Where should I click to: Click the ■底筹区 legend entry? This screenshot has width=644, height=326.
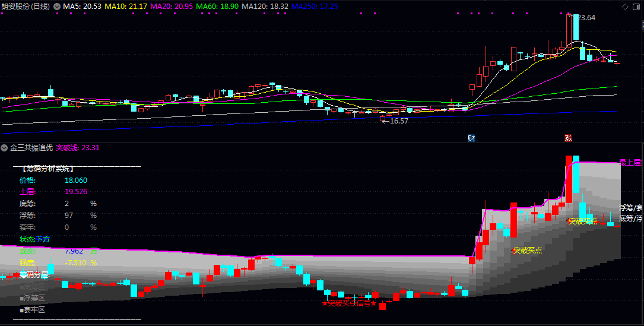[x=32, y=287]
